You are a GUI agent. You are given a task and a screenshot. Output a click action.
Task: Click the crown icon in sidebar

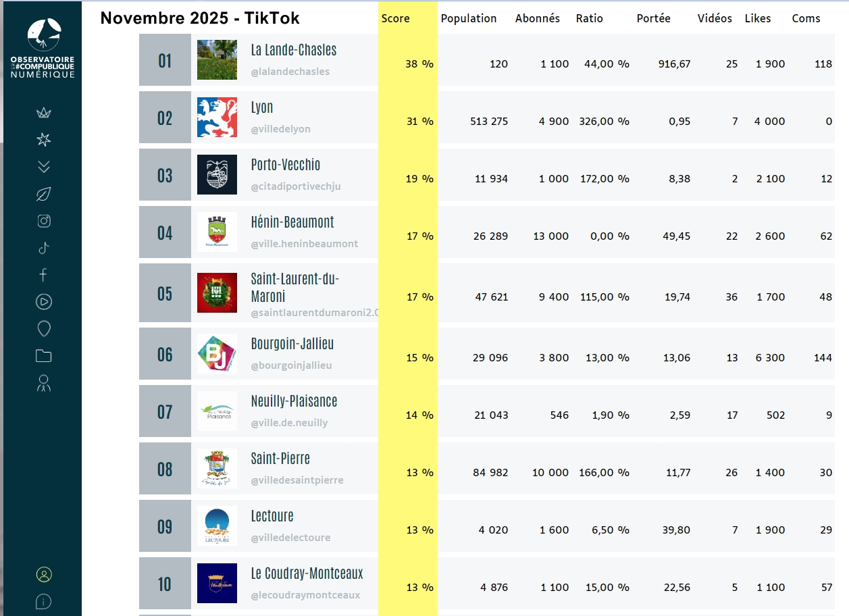tap(44, 113)
